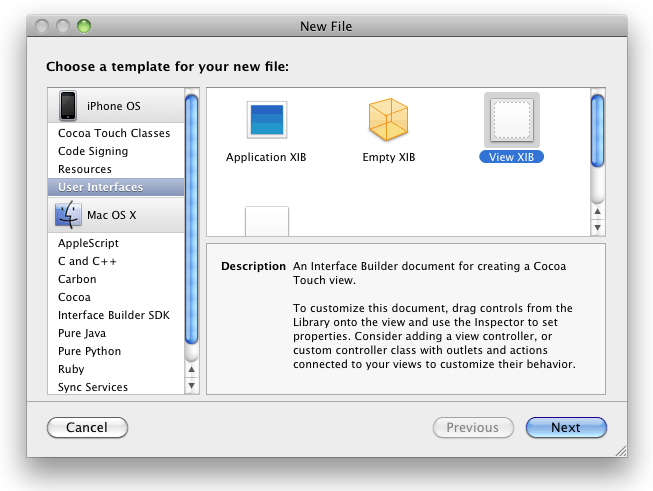Click the Next button
Image resolution: width=653 pixels, height=491 pixels.
[566, 427]
